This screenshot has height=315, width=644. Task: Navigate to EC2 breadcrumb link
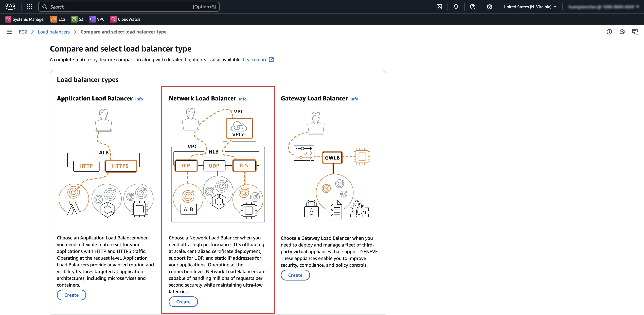point(23,32)
